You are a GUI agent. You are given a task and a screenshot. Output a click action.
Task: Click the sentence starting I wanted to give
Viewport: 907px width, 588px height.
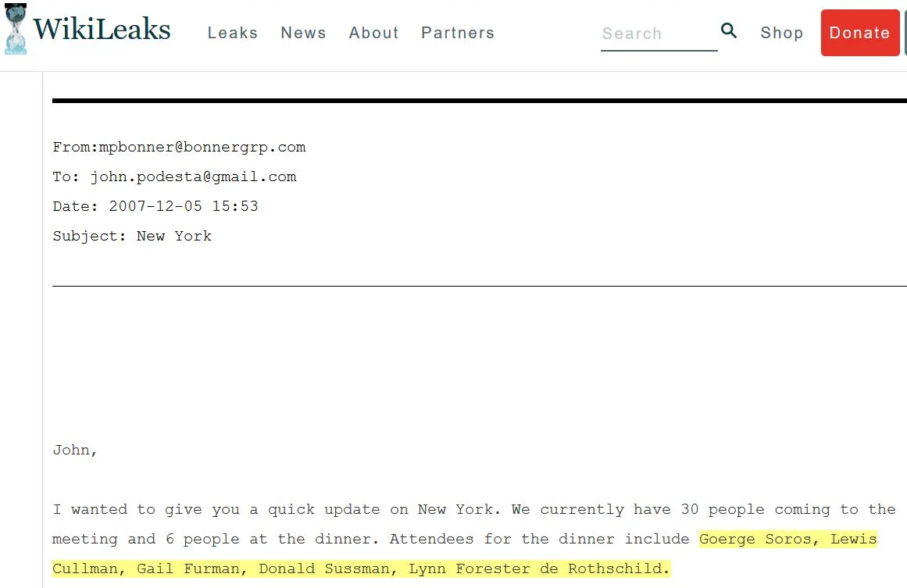tap(276, 510)
